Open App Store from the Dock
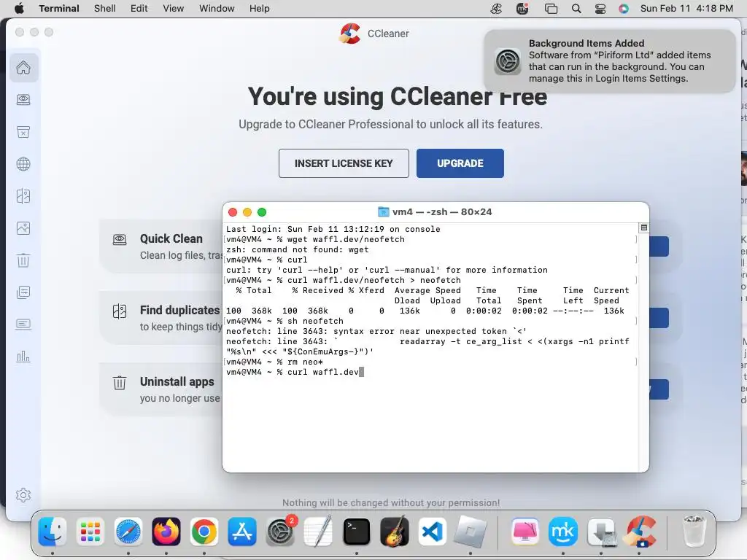The image size is (747, 560). pyautogui.click(x=242, y=532)
